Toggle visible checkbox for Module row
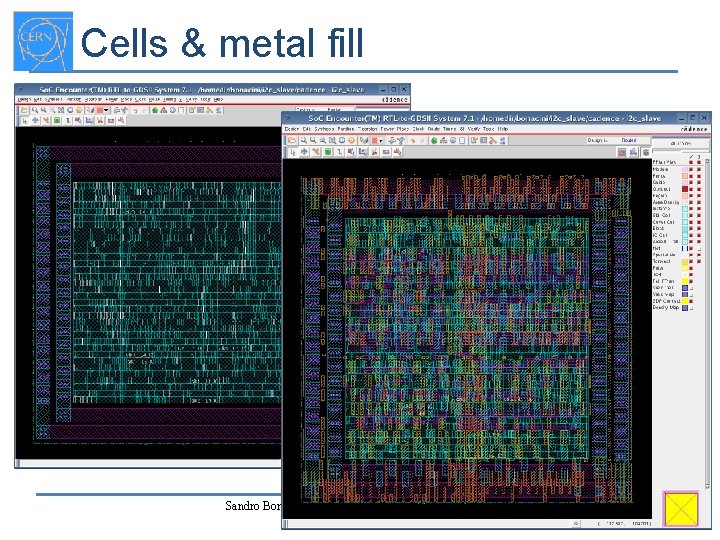Viewport: 720px width, 540px height. [691, 169]
